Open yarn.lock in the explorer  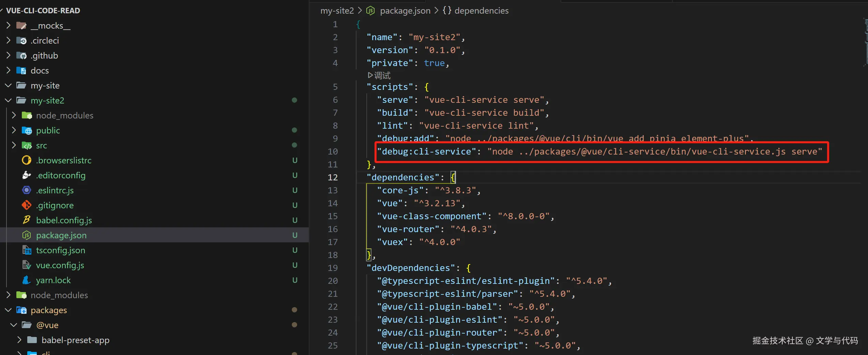coord(54,280)
